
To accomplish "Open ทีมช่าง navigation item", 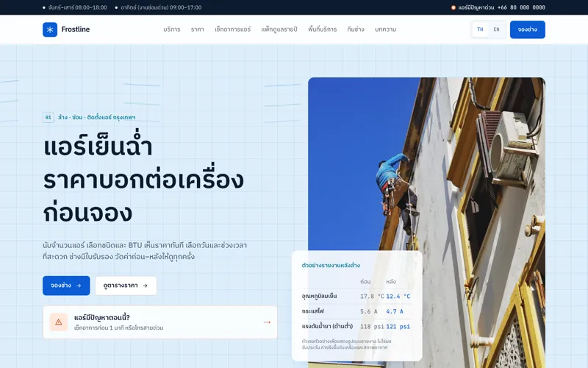I will tap(356, 29).
